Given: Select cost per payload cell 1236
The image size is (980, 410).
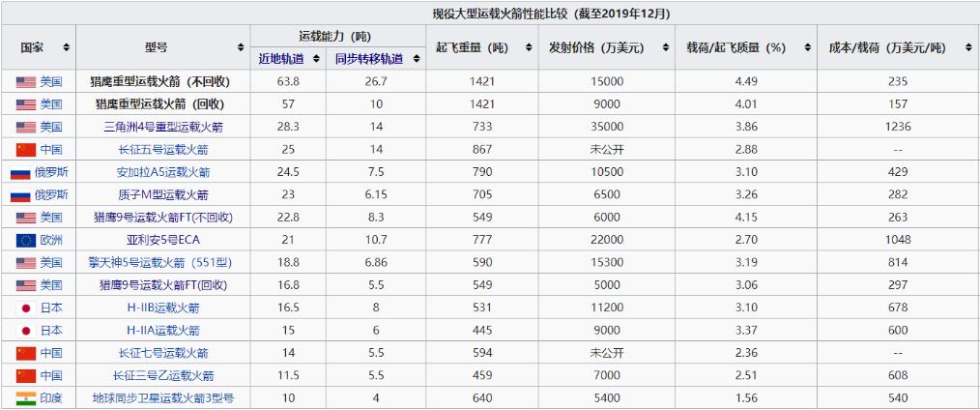Looking at the screenshot, I should (898, 127).
